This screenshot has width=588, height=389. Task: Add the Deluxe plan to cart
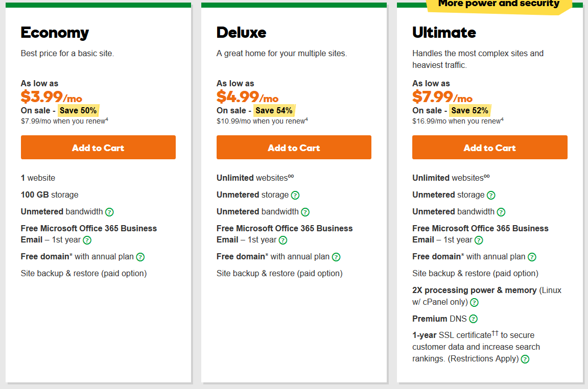coord(294,148)
